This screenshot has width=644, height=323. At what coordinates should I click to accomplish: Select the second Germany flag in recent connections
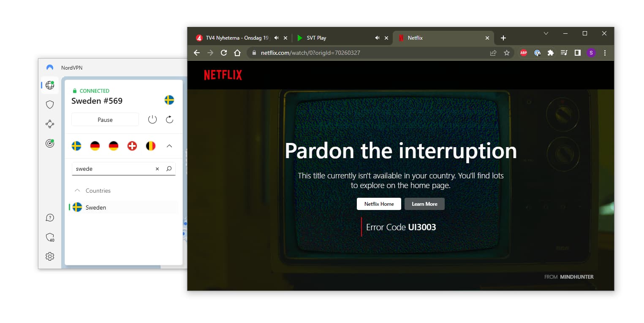pyautogui.click(x=114, y=146)
